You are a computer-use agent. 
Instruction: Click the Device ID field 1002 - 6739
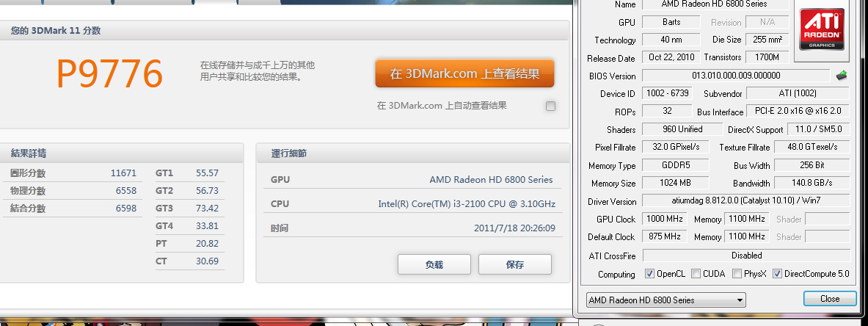pos(668,93)
